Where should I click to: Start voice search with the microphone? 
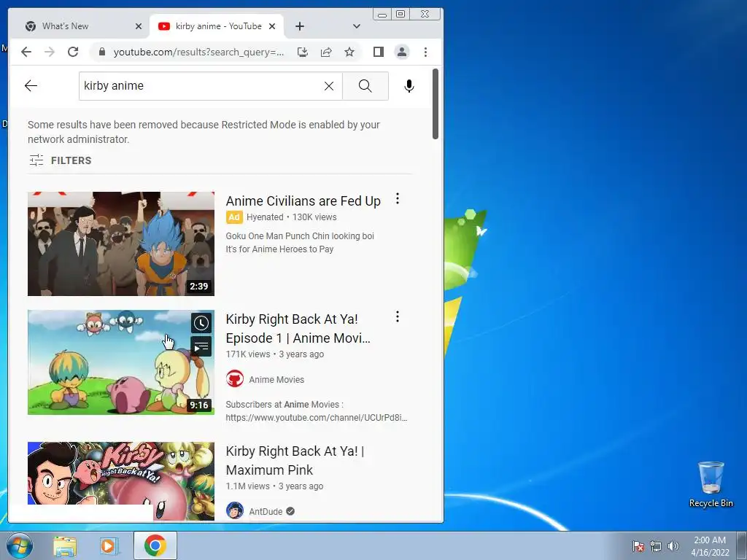(409, 86)
